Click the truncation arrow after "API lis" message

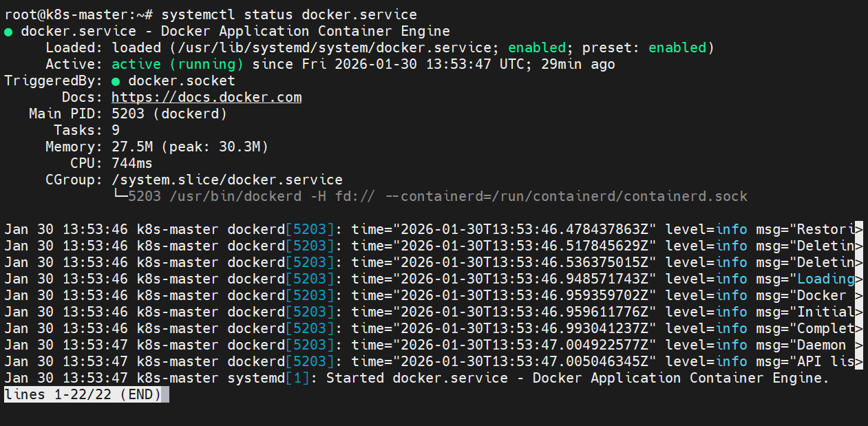pos(858,361)
